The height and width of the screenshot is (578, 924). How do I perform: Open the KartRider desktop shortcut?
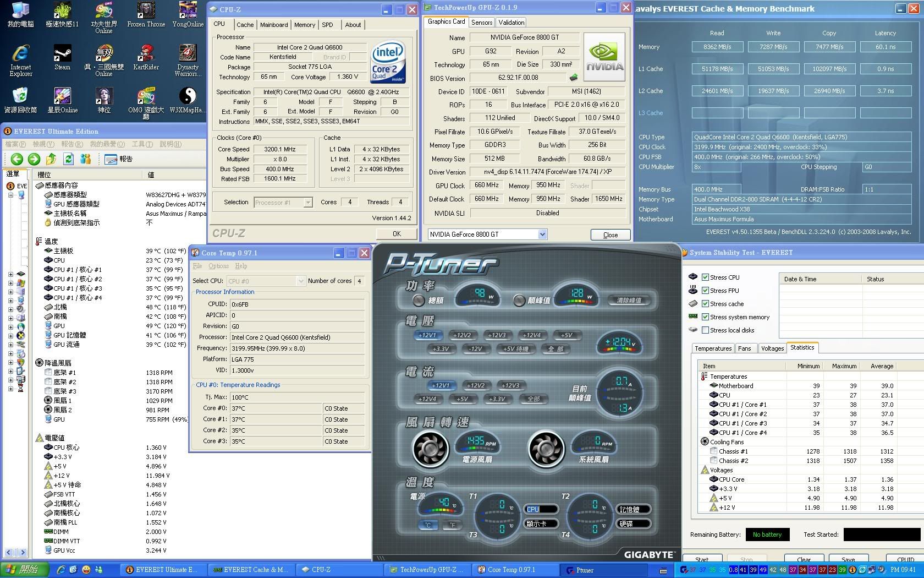point(146,58)
